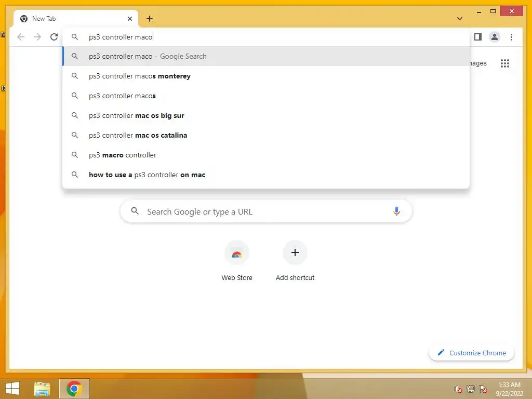Open the network tray icon
Viewport: 532px width, 399px height.
[x=471, y=389]
